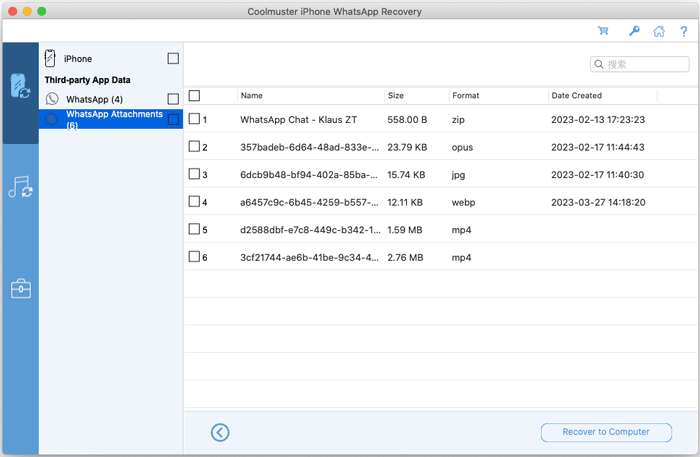Select the iTunes backup music sidebar icon
Screen dimensions: 700x457
coord(20,187)
